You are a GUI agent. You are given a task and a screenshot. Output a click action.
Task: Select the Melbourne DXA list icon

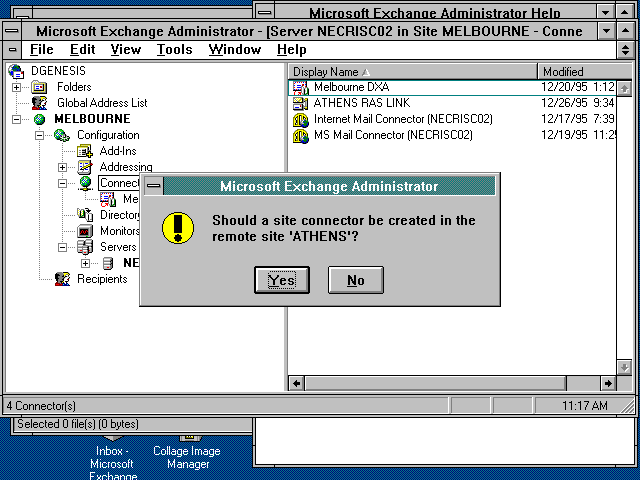[300, 87]
